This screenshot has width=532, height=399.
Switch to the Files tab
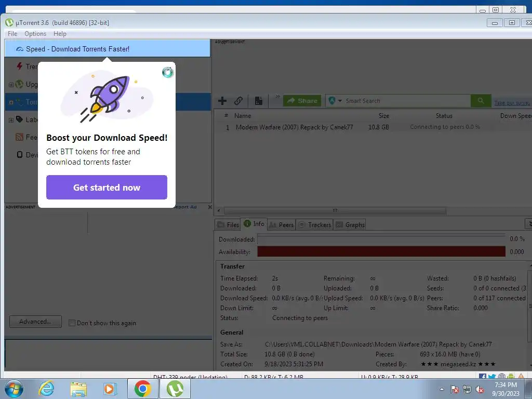[x=228, y=224]
